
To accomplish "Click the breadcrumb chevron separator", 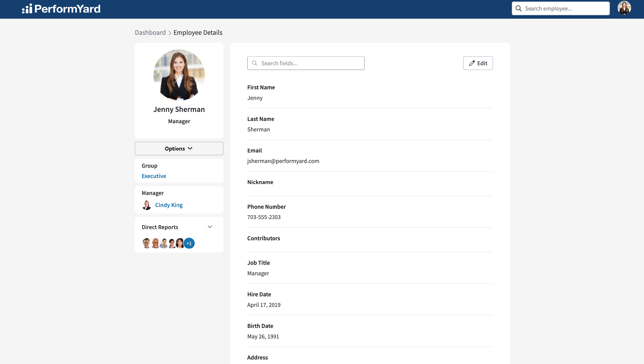I will (170, 33).
